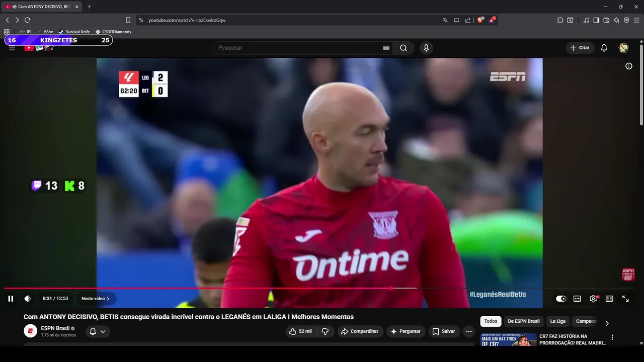Image resolution: width=644 pixels, height=362 pixels.
Task: Search by voice with the microphone
Action: click(426, 48)
